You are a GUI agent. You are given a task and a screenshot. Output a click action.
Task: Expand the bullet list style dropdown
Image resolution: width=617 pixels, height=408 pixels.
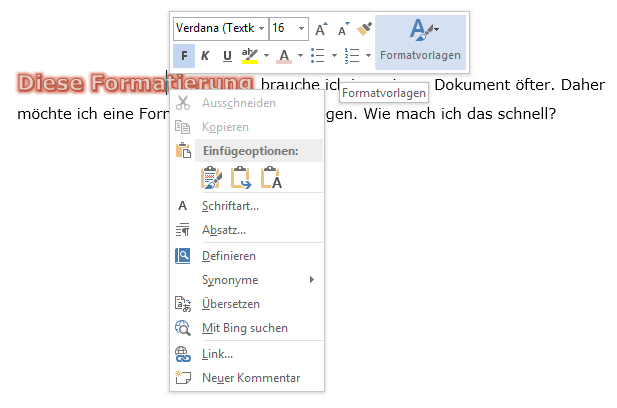334,56
